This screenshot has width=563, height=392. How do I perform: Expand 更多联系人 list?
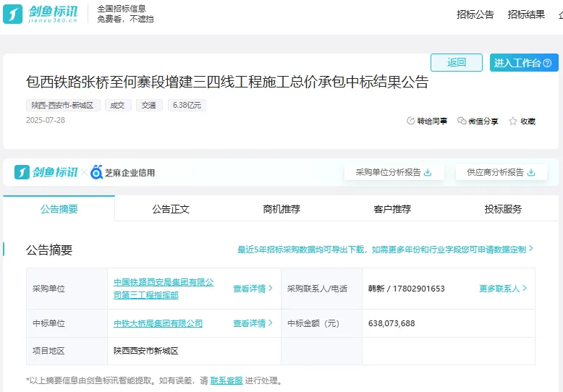tap(503, 289)
